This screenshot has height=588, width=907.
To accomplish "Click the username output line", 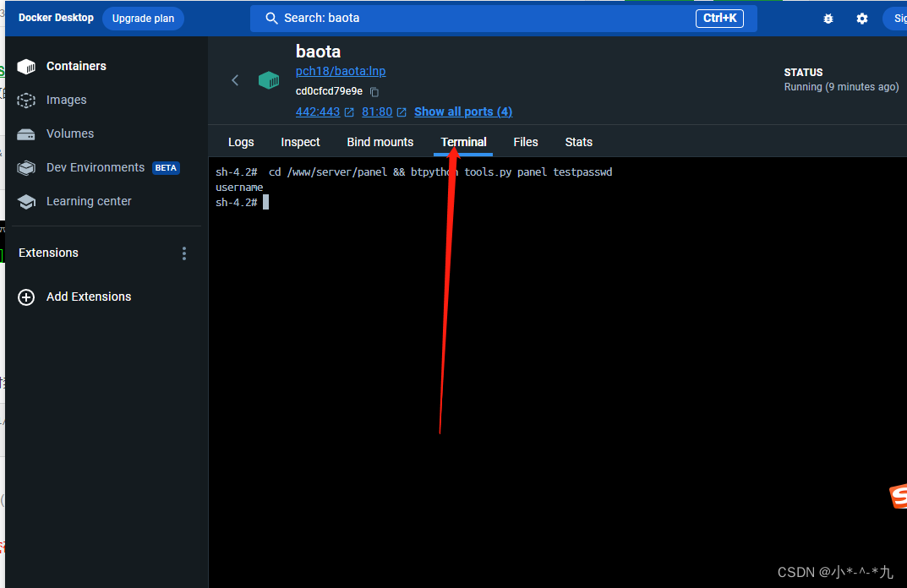I will point(239,188).
